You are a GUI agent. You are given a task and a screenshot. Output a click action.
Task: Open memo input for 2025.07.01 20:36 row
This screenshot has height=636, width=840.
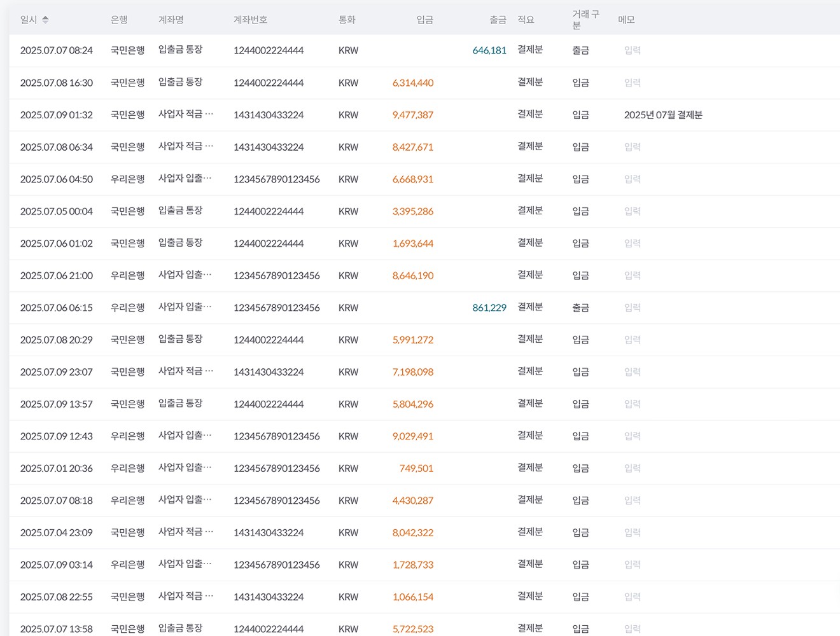pyautogui.click(x=632, y=468)
